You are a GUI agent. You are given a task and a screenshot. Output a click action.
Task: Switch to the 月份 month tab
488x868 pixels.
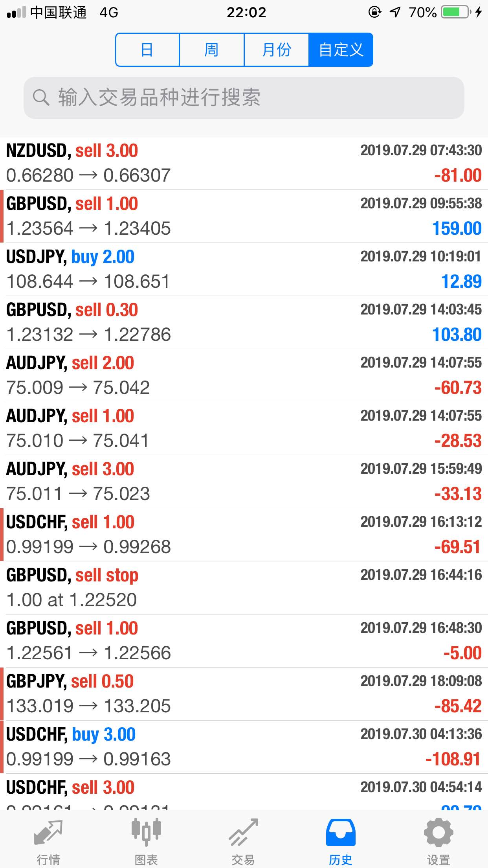(277, 50)
